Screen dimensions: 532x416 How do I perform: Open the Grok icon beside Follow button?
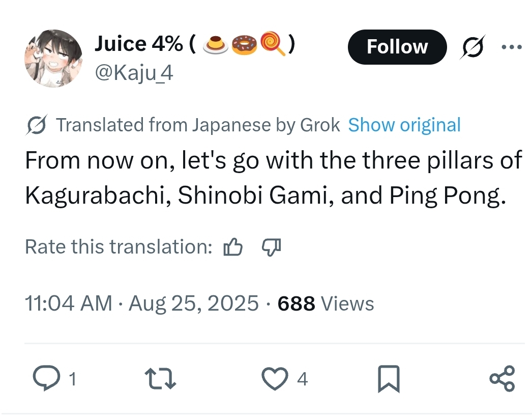472,47
